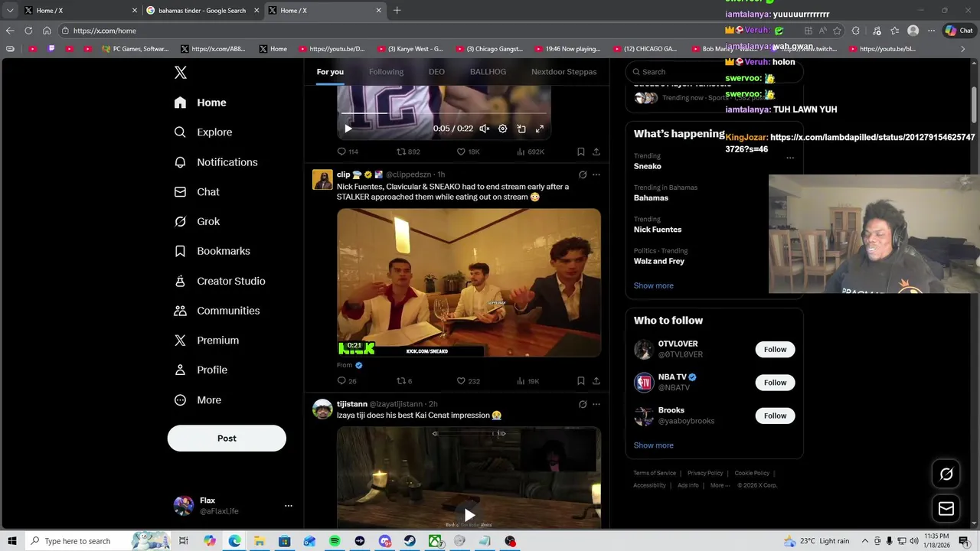Show more Who to follow suggestions
The image size is (980, 551).
point(653,445)
